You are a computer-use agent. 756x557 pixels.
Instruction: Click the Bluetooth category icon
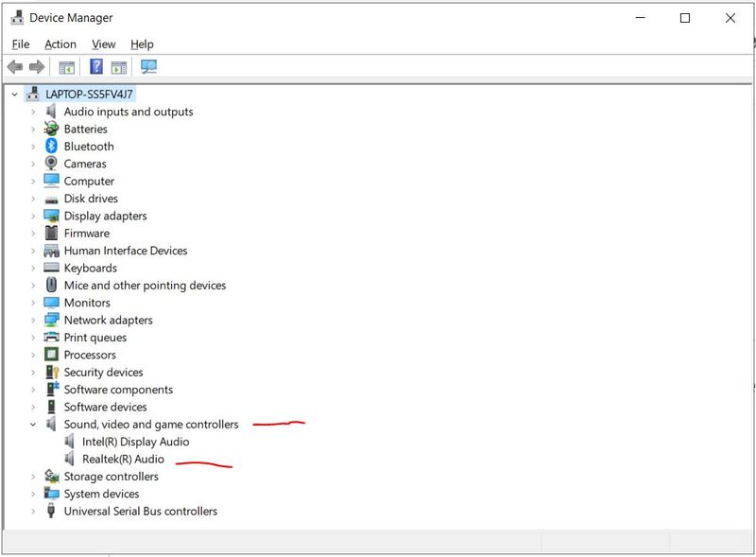(x=51, y=146)
